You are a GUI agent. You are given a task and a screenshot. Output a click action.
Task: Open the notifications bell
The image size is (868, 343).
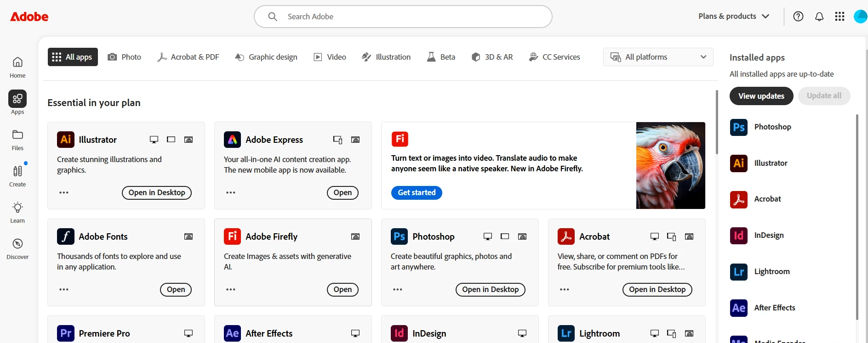click(x=819, y=17)
